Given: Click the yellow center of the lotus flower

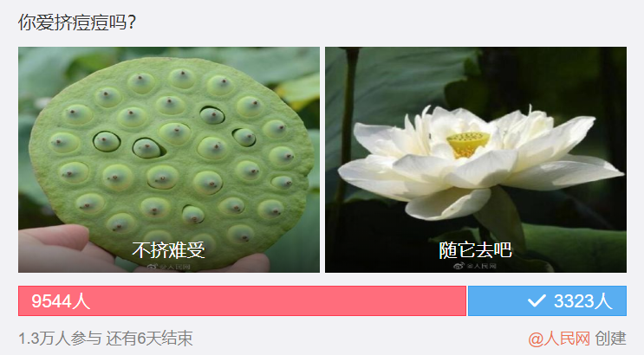Looking at the screenshot, I should (x=468, y=144).
